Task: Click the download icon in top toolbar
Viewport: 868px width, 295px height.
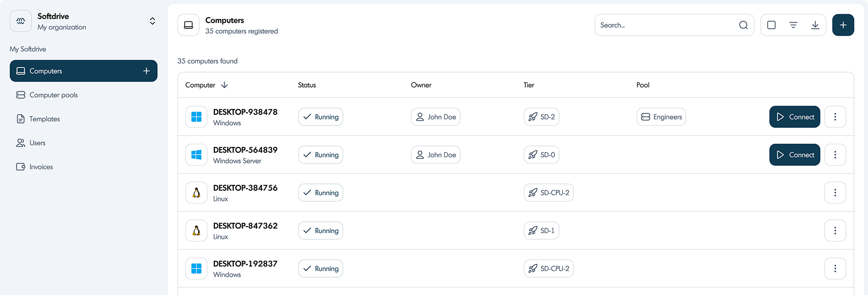Action: pos(815,25)
